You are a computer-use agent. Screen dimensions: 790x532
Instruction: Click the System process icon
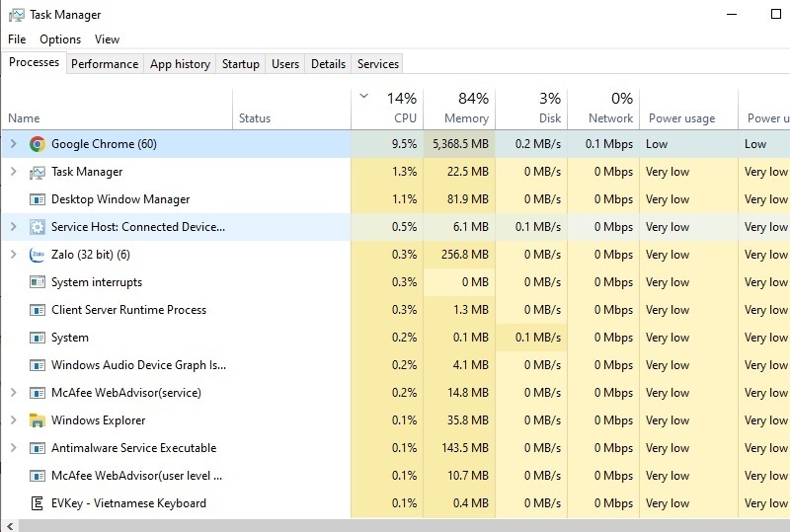[38, 338]
